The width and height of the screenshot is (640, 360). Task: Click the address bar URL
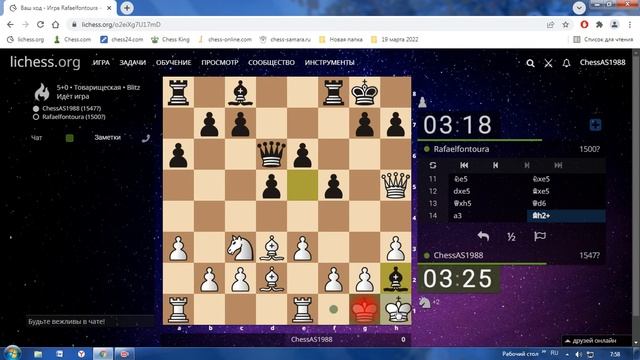point(121,24)
